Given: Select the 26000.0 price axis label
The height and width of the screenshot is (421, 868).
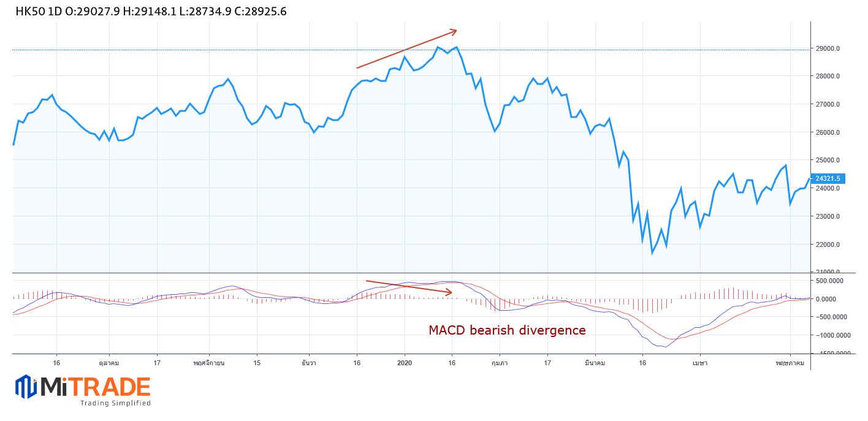Looking at the screenshot, I should (831, 132).
